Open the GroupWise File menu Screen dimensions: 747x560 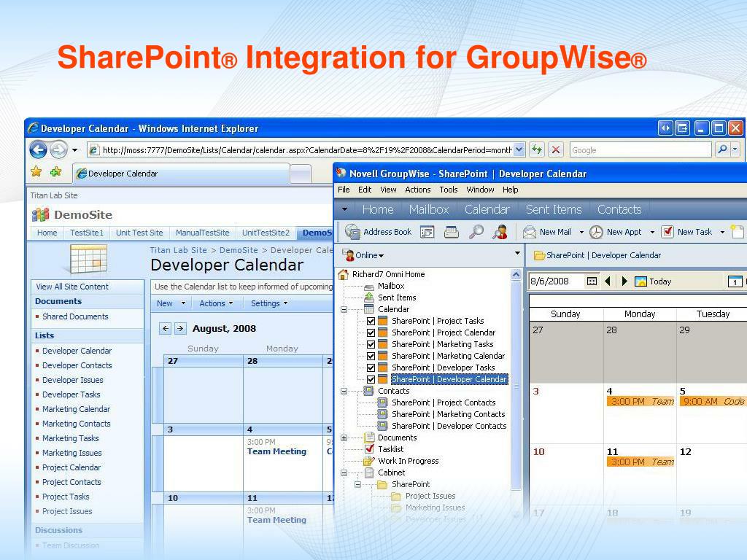[344, 190]
